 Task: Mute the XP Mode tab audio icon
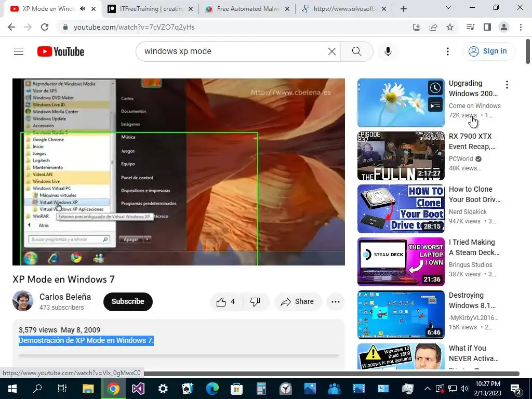(83, 9)
